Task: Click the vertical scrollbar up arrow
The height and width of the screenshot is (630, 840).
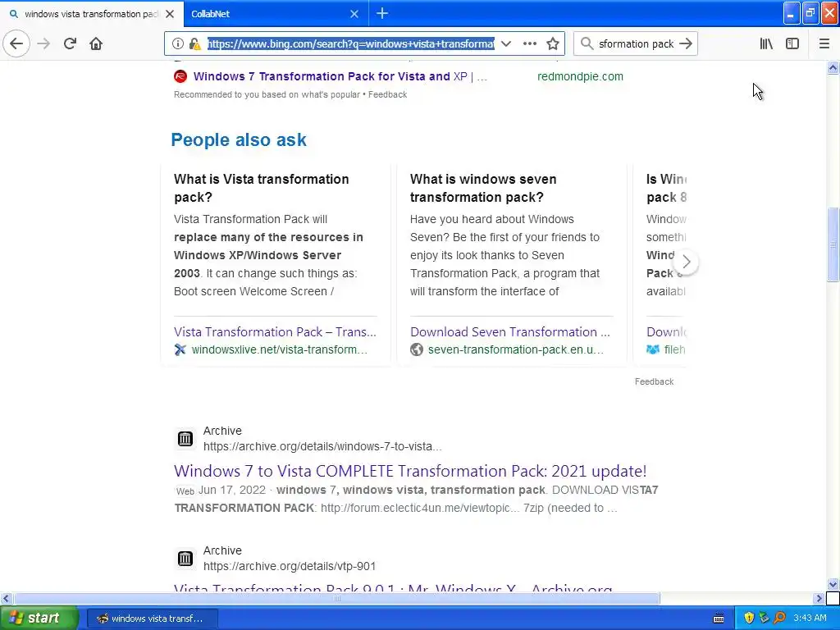Action: pyautogui.click(x=833, y=67)
